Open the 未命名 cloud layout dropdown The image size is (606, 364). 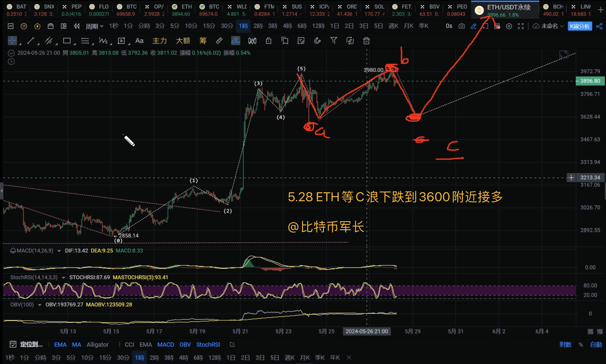[x=548, y=26]
